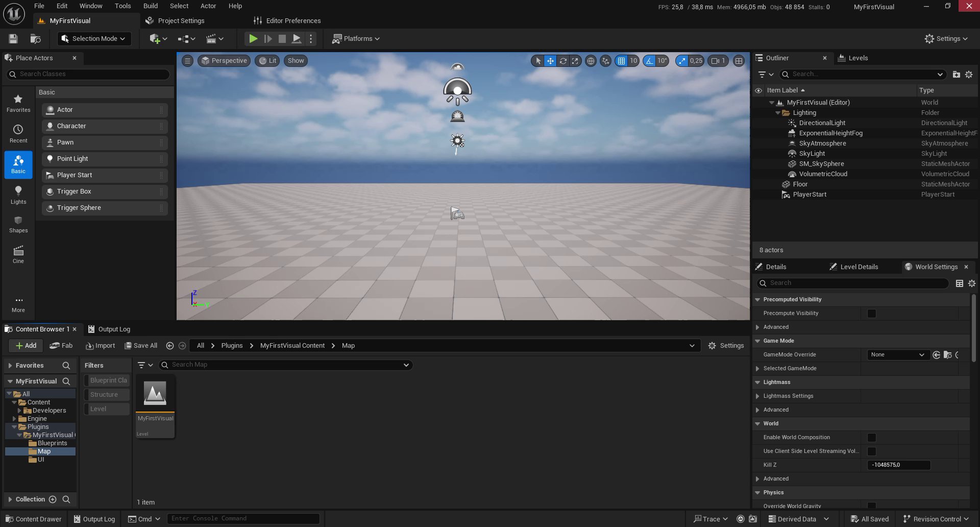The width and height of the screenshot is (980, 527).
Task: Open the play options three-dot menu
Action: [x=310, y=39]
